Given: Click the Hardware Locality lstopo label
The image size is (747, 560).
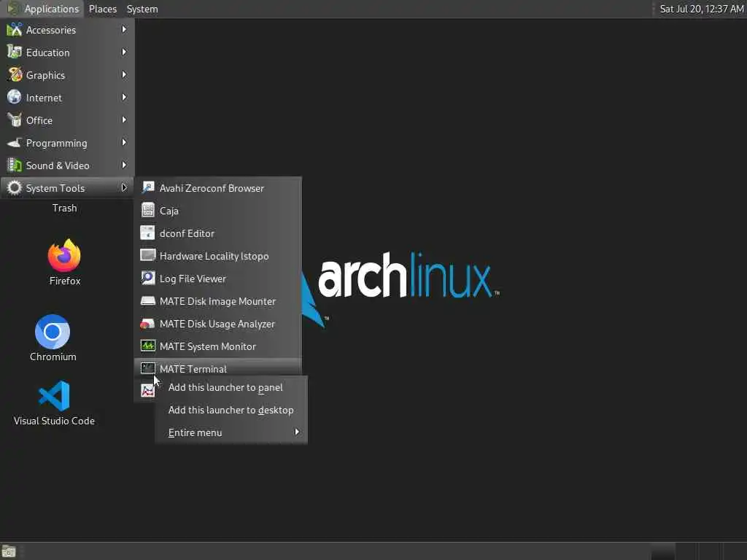Looking at the screenshot, I should pyautogui.click(x=214, y=256).
